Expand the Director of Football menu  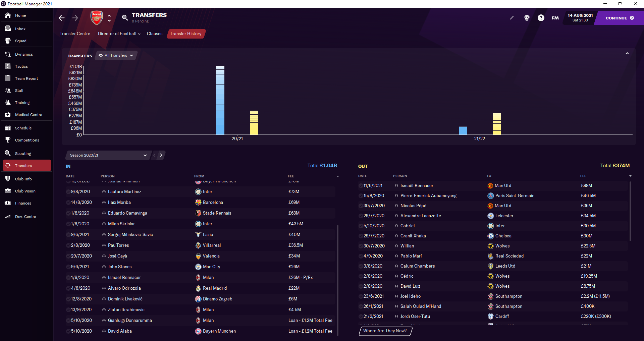[119, 34]
